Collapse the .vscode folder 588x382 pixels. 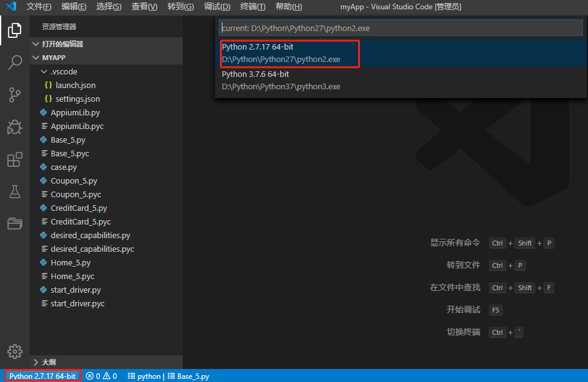(106, 71)
